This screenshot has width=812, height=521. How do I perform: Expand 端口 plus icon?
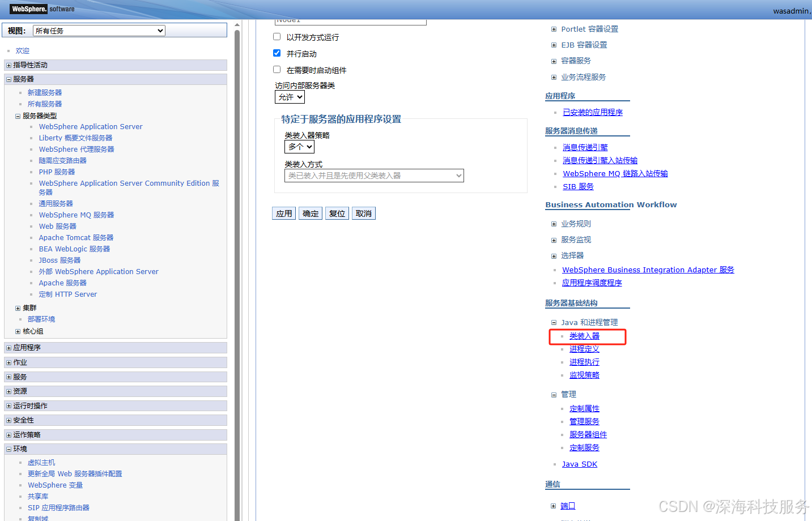coord(553,506)
